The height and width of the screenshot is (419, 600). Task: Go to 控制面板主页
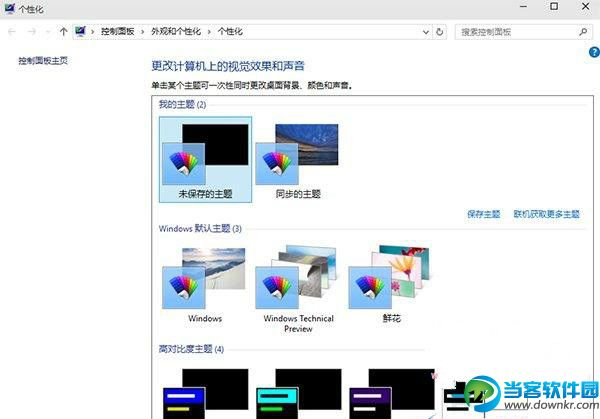point(43,60)
